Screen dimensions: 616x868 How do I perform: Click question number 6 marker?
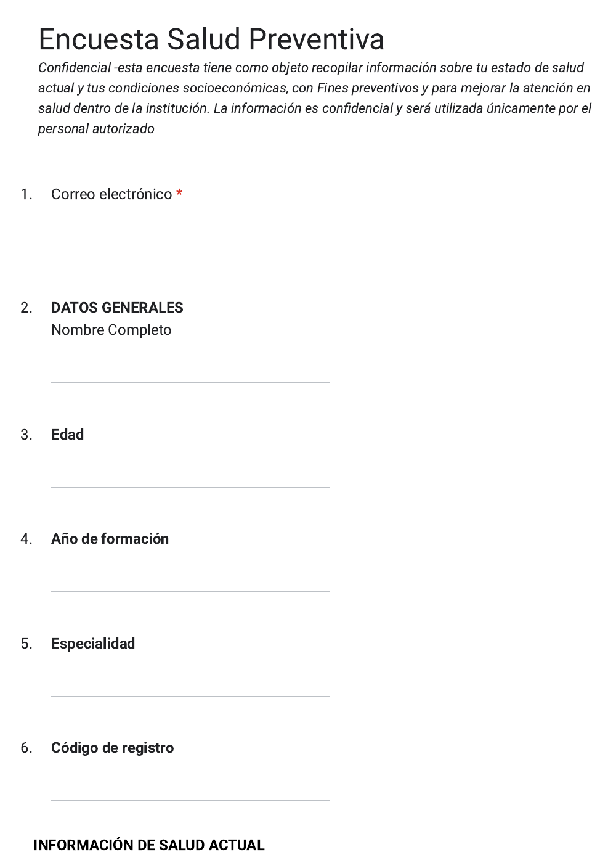[x=26, y=748]
